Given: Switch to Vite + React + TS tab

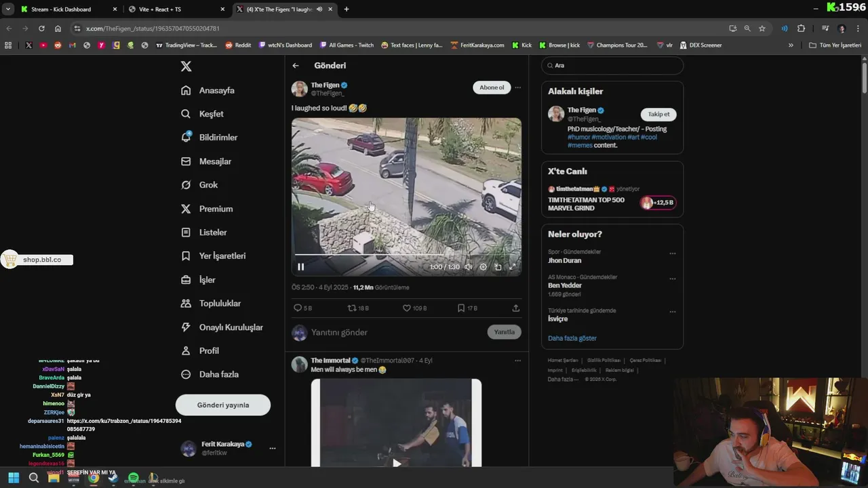Looking at the screenshot, I should pos(176,9).
